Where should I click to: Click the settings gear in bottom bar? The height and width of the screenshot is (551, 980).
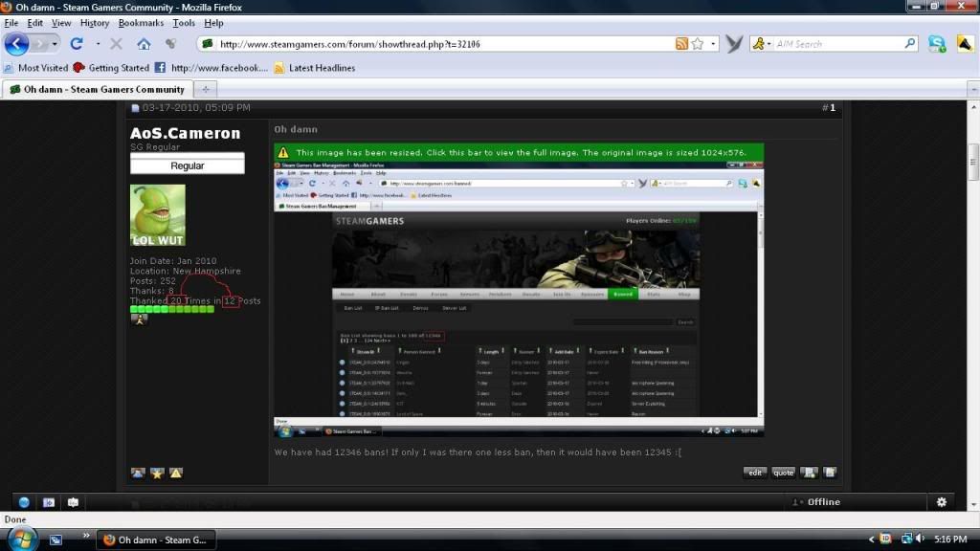point(941,502)
